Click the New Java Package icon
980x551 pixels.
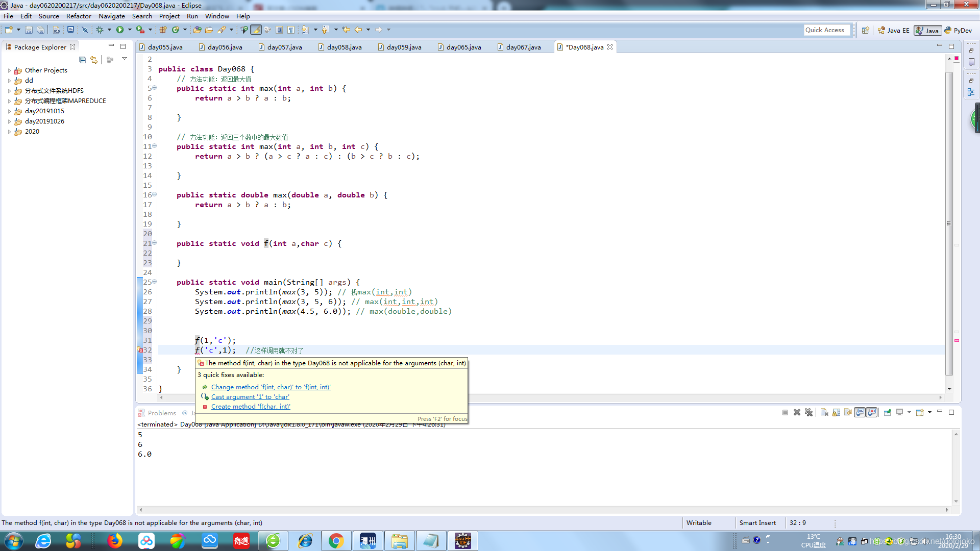click(x=163, y=30)
